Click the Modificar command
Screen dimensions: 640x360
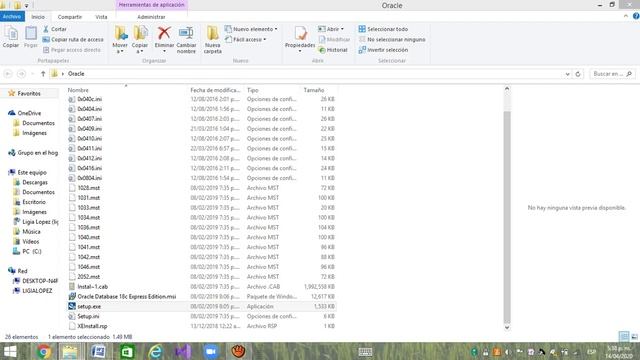[x=334, y=40]
